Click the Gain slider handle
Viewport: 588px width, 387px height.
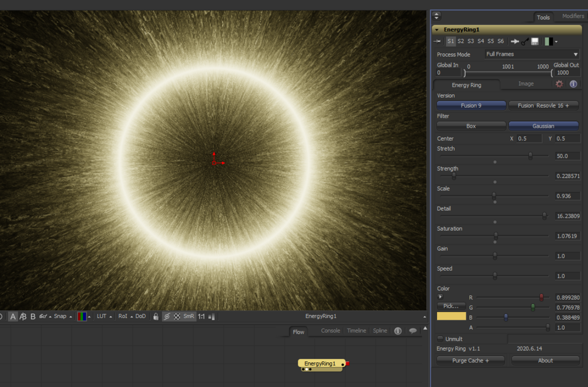(x=495, y=256)
